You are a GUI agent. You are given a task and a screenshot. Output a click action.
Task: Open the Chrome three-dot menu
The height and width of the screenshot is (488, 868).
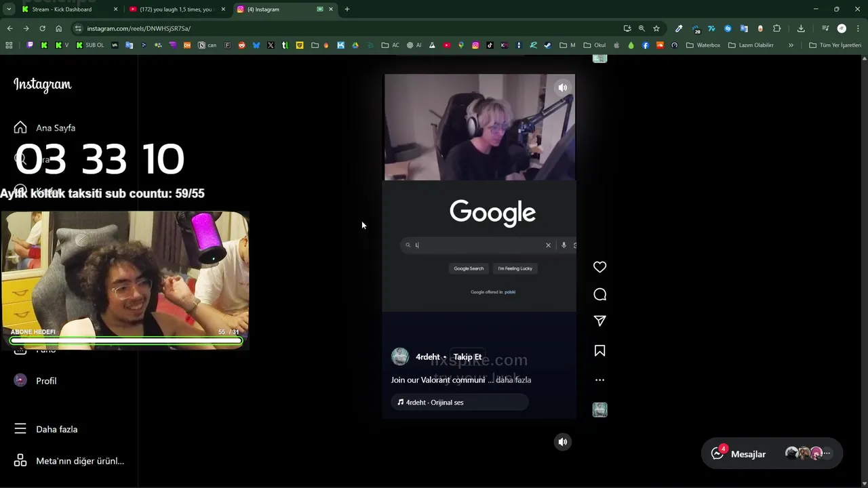[x=858, y=28]
